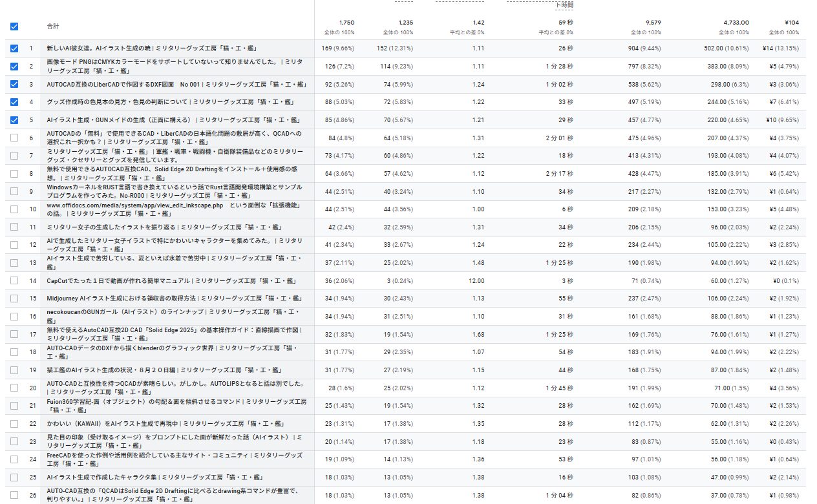Check the row 11 checkbox

[x=14, y=227]
